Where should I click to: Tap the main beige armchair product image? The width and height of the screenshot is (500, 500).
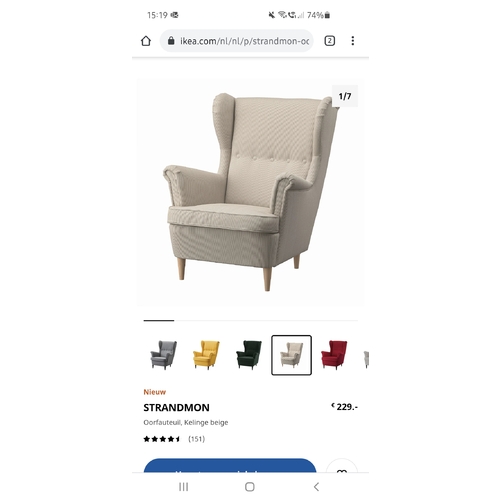[x=251, y=192]
